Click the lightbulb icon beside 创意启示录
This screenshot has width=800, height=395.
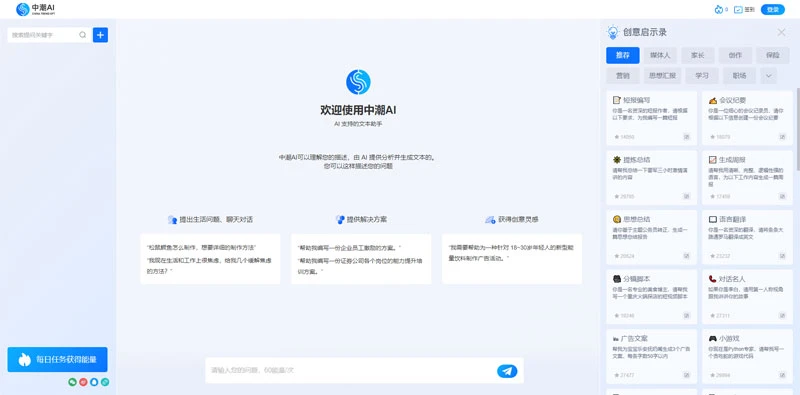click(x=612, y=32)
